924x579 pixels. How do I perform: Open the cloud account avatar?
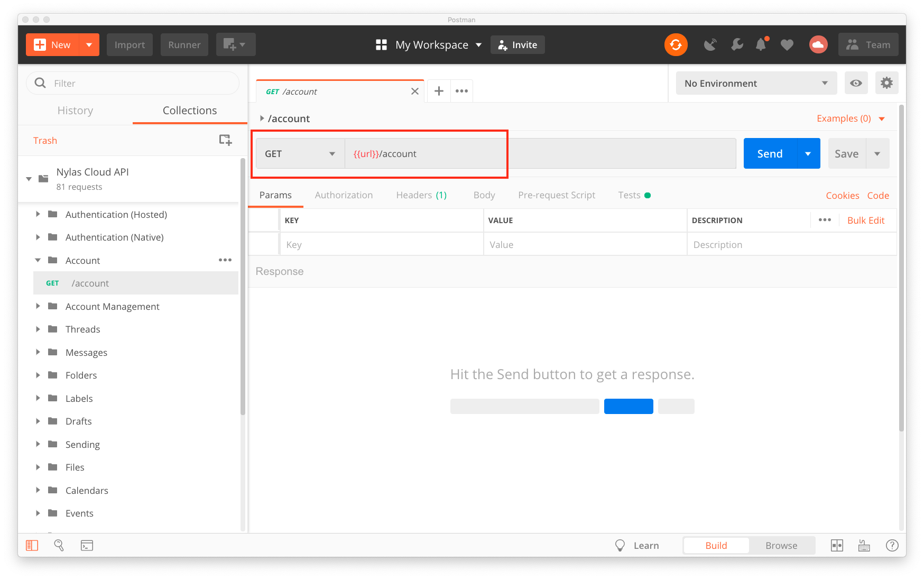(x=818, y=45)
